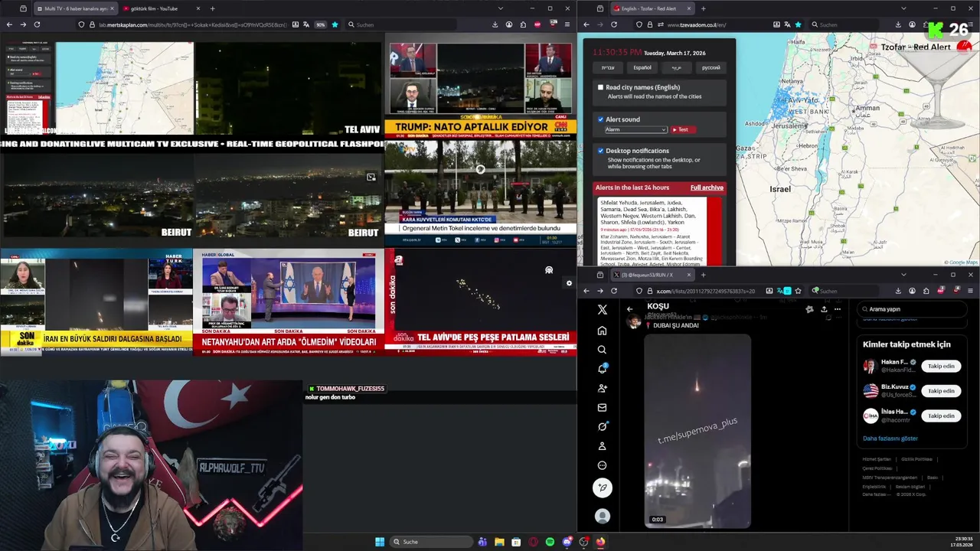Viewport: 980px width, 551px height.
Task: Enable Read city names (English) checkbox
Action: point(601,87)
